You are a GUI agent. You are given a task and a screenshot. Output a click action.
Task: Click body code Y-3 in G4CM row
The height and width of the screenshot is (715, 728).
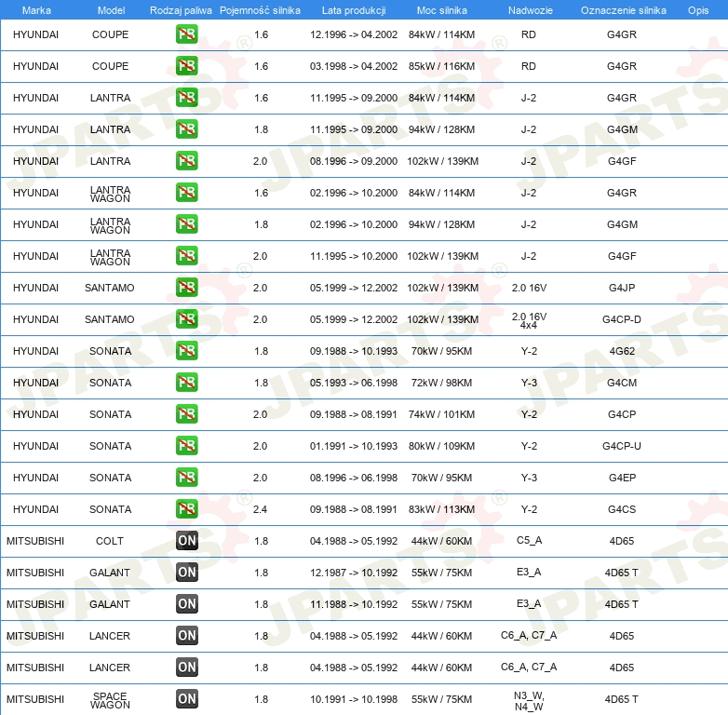click(x=529, y=383)
